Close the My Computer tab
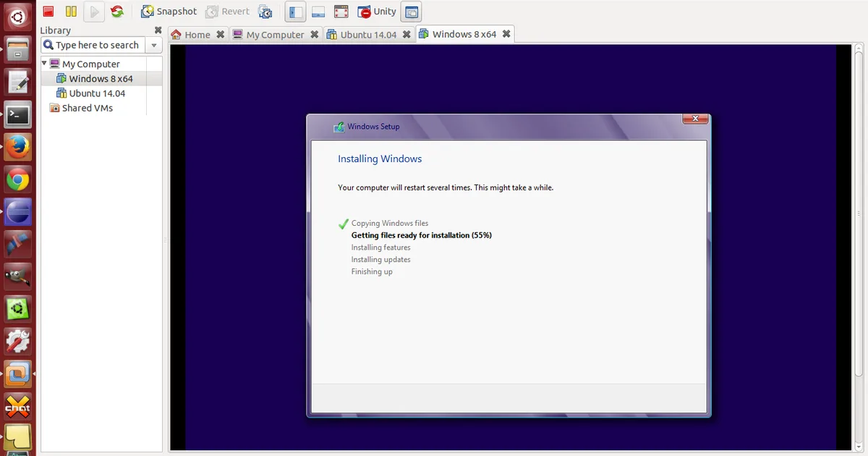 (314, 34)
